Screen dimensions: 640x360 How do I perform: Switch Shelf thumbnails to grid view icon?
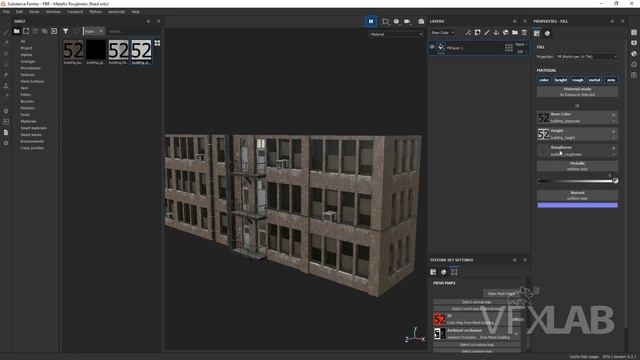(x=157, y=43)
